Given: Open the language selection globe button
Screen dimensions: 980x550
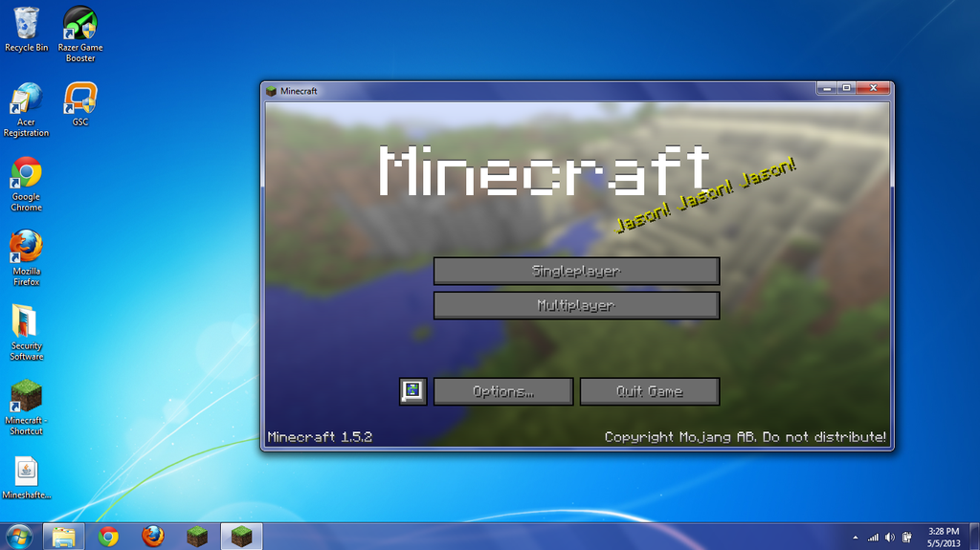Looking at the screenshot, I should click(413, 391).
